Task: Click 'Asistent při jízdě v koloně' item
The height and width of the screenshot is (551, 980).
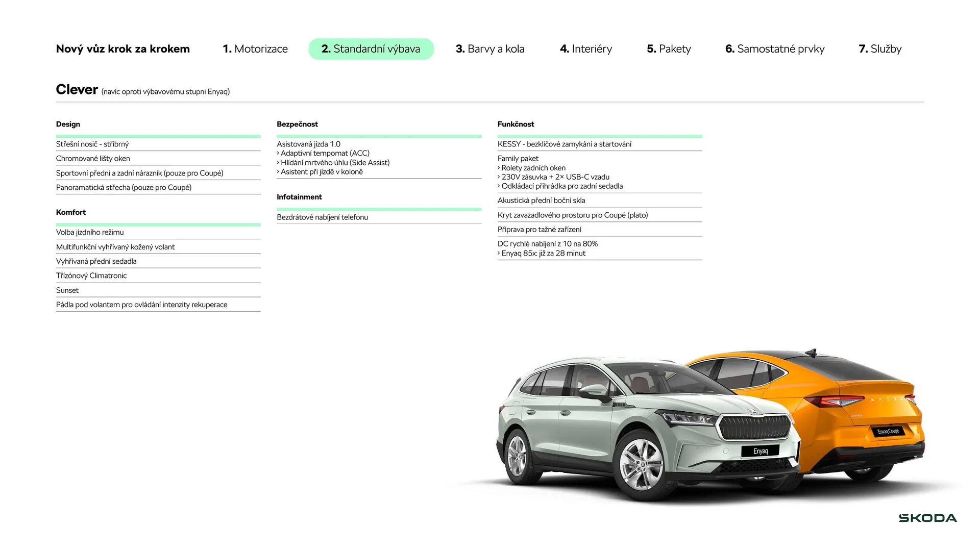Action: pos(320,172)
